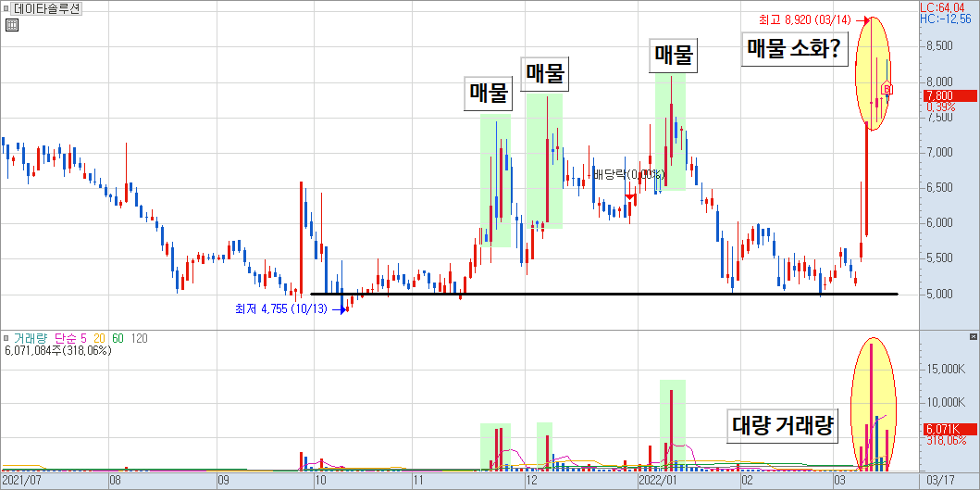Click the small square beside 거래량
Viewport: 980px width, 490px height.
(x=6, y=339)
